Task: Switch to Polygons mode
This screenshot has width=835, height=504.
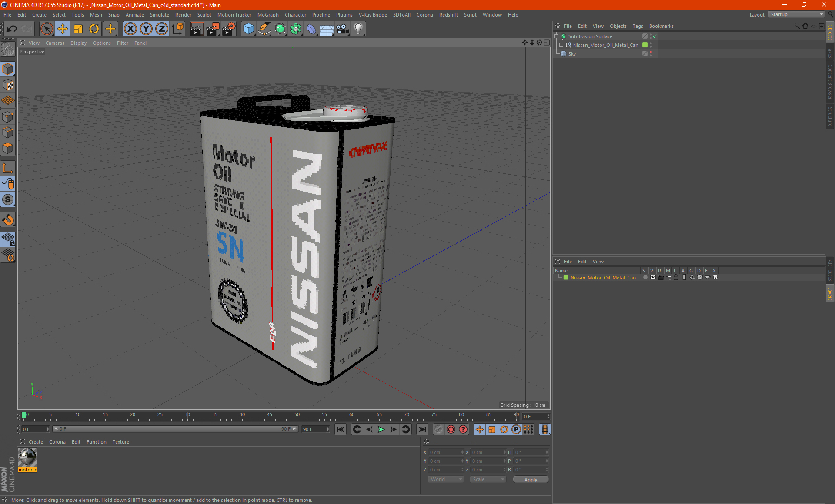Action: [8, 149]
